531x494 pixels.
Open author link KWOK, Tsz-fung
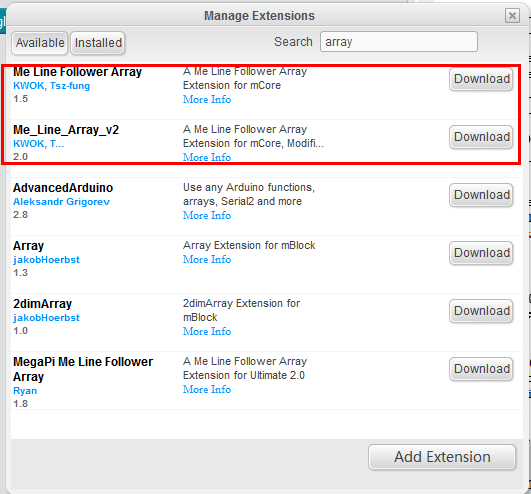tap(51, 86)
